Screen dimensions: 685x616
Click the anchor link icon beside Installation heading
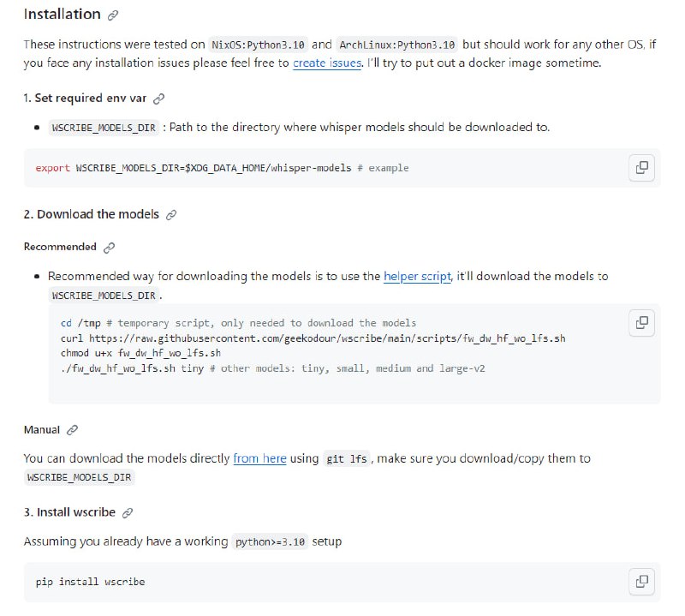[x=113, y=15]
